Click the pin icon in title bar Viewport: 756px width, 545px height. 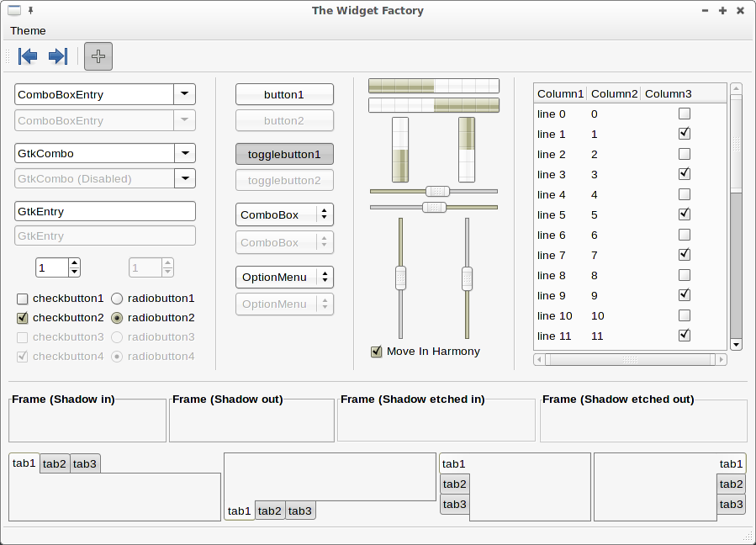pyautogui.click(x=31, y=11)
